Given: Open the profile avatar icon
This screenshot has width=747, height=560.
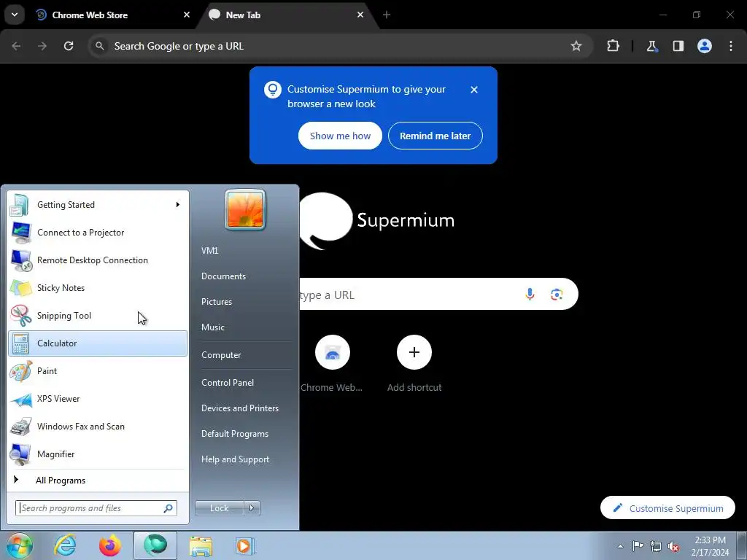Looking at the screenshot, I should coord(705,46).
